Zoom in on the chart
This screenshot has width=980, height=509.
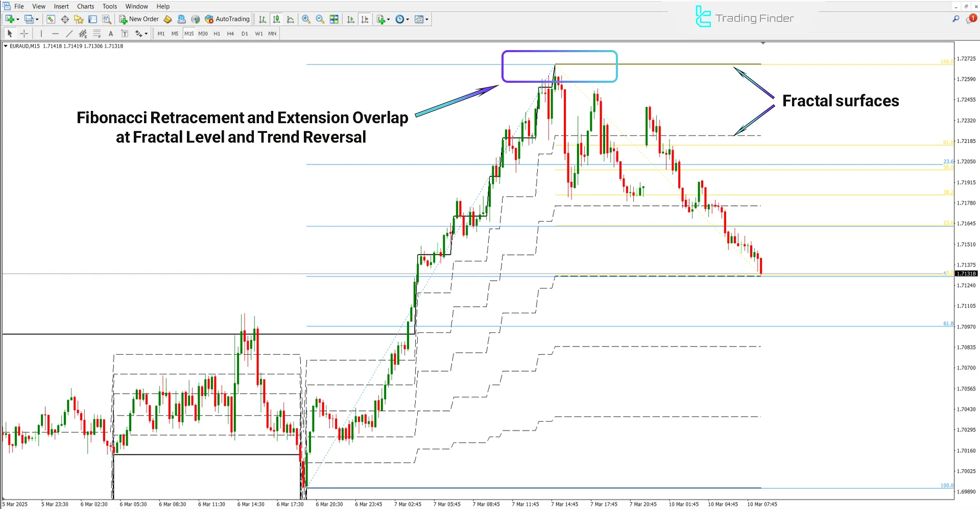[306, 19]
